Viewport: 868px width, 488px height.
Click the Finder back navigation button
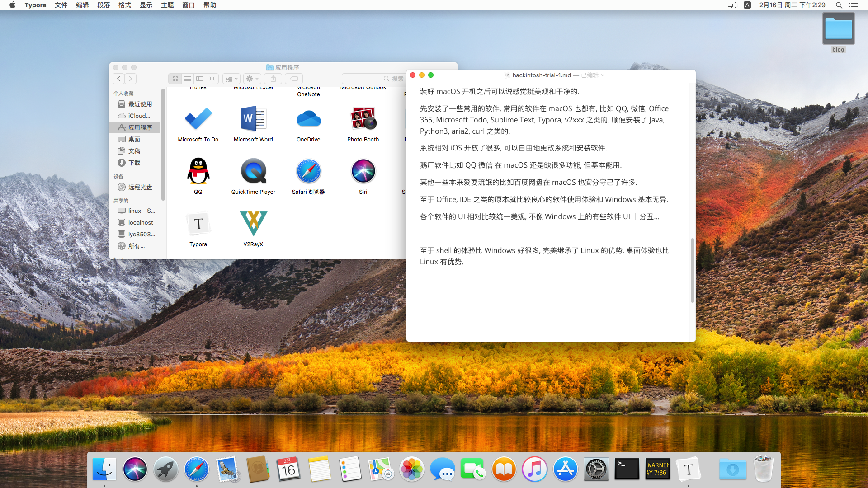[118, 78]
